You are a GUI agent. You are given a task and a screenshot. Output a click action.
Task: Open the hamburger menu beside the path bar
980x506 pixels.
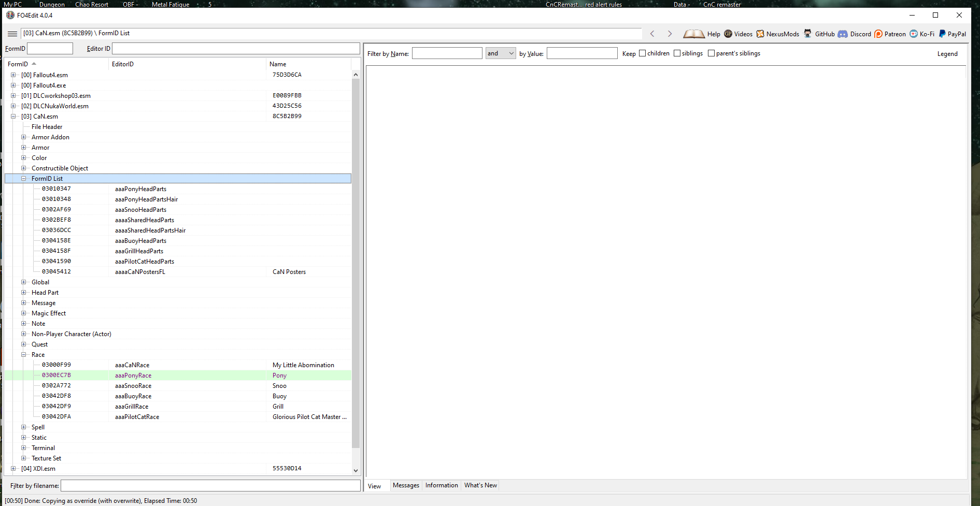12,34
